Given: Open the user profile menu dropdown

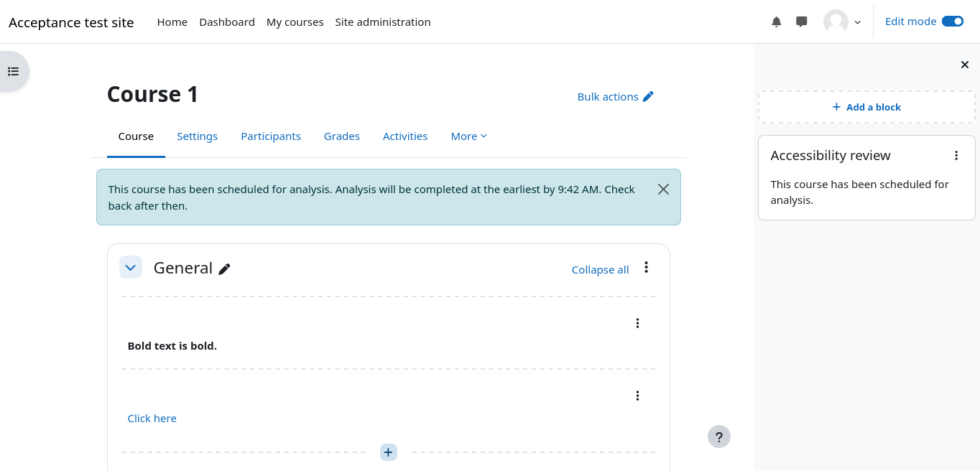Looking at the screenshot, I should tap(842, 22).
